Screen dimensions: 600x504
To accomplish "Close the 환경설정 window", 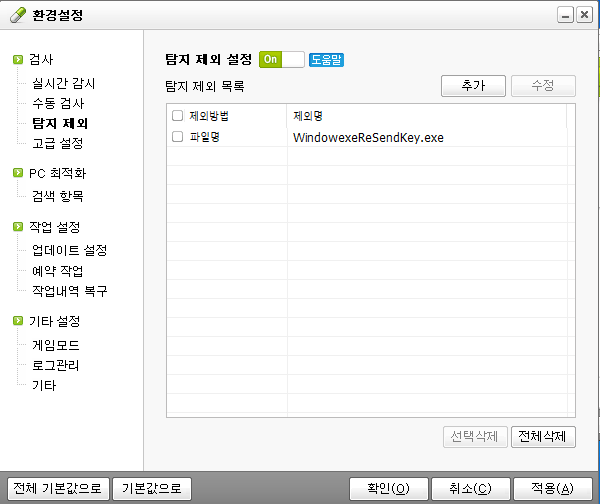I will click(584, 15).
